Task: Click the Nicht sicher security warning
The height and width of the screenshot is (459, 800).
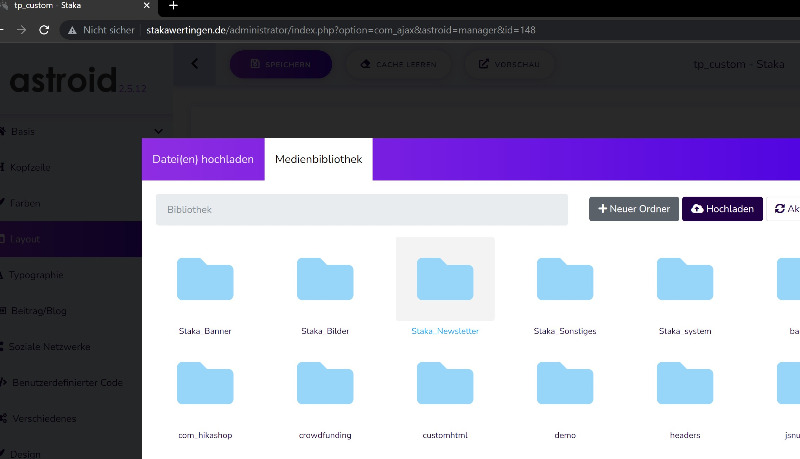Action: coord(101,30)
